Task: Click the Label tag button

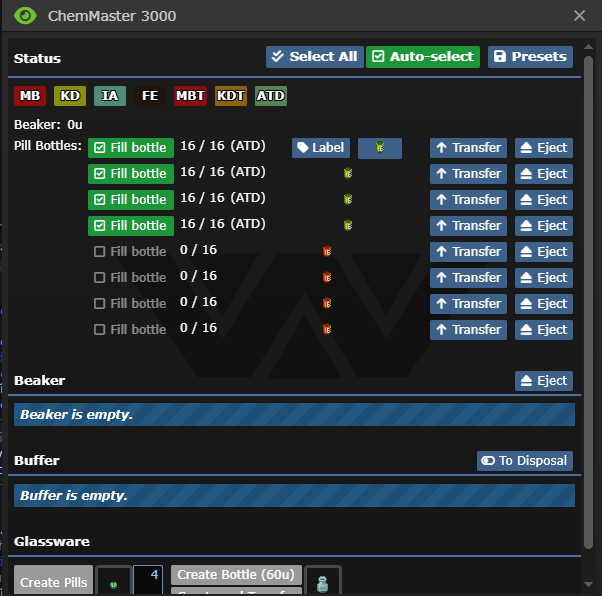Action: point(320,148)
